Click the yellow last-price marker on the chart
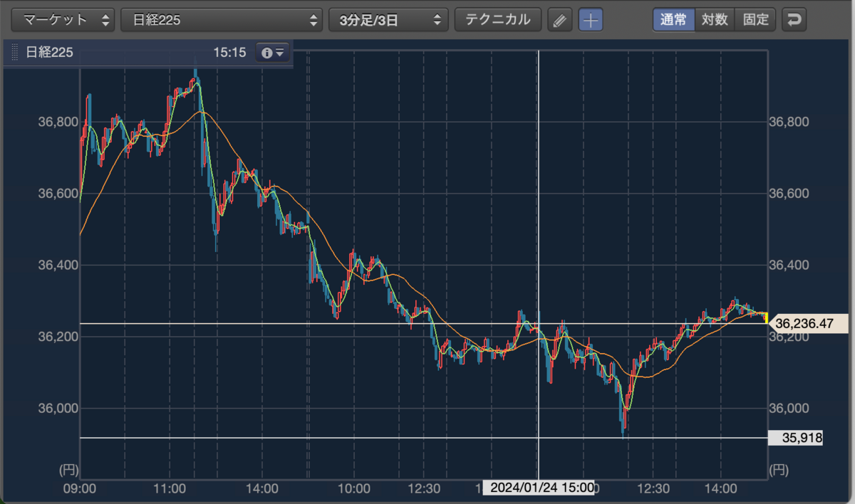 tap(766, 317)
